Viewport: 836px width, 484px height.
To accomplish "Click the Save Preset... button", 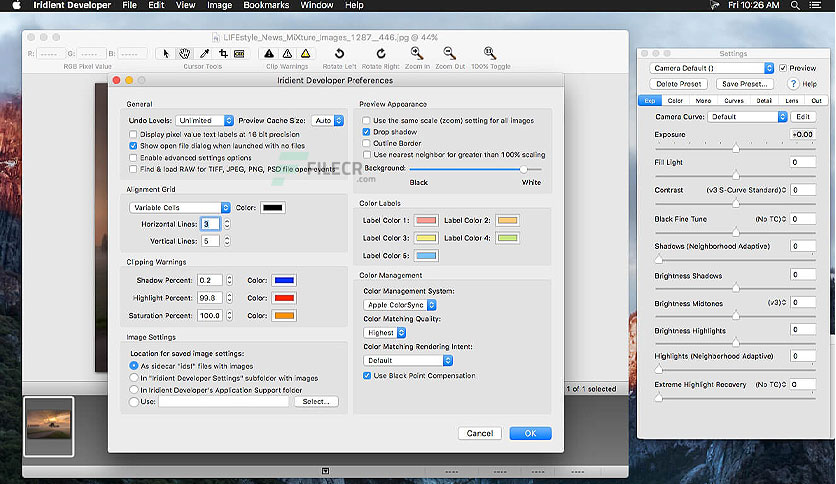I will (x=744, y=84).
